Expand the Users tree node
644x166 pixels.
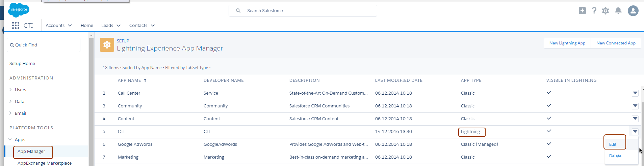click(10, 90)
